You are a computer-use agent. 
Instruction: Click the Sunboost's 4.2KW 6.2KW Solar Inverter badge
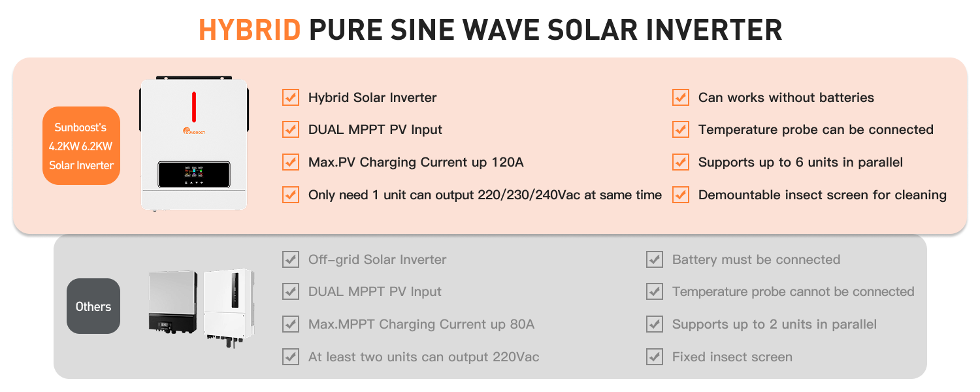pyautogui.click(x=81, y=146)
